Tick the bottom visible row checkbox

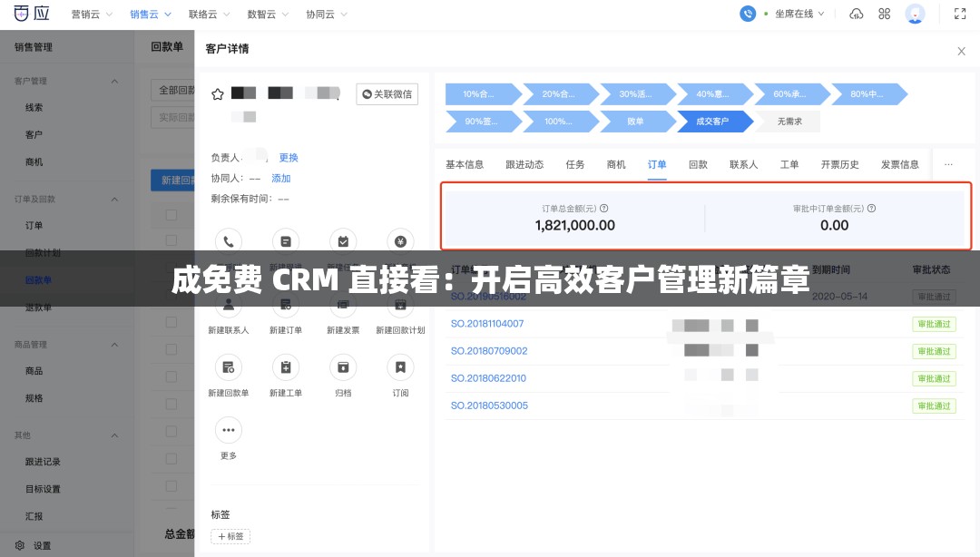click(x=171, y=485)
